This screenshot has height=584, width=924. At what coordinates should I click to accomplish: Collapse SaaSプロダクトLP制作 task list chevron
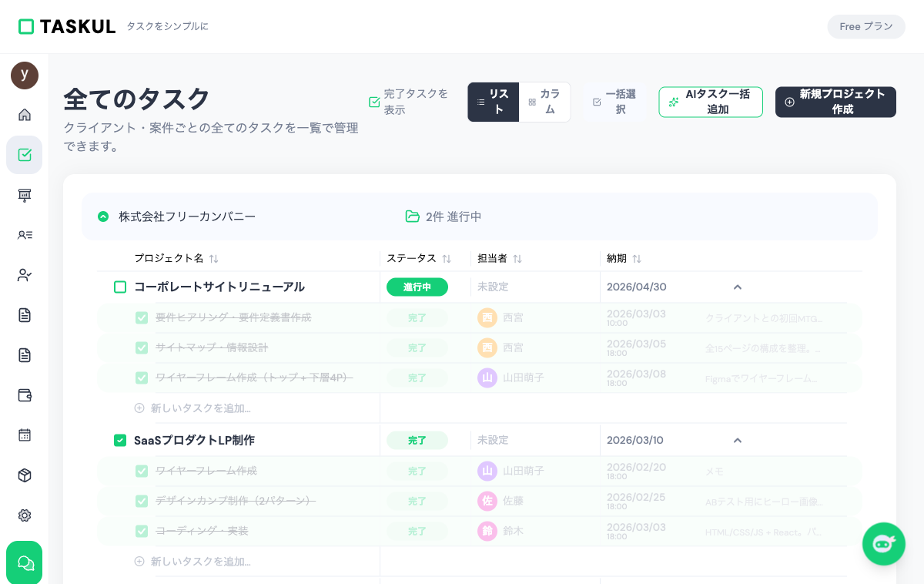click(737, 441)
